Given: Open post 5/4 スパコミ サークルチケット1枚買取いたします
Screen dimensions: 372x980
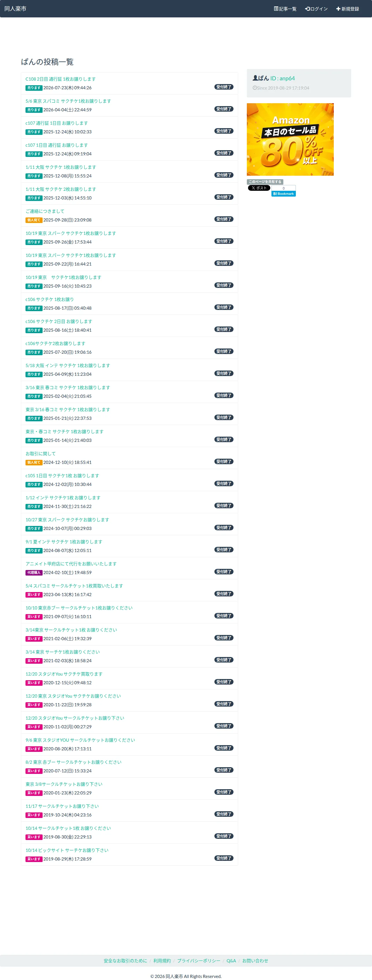Looking at the screenshot, I should pos(74,586).
